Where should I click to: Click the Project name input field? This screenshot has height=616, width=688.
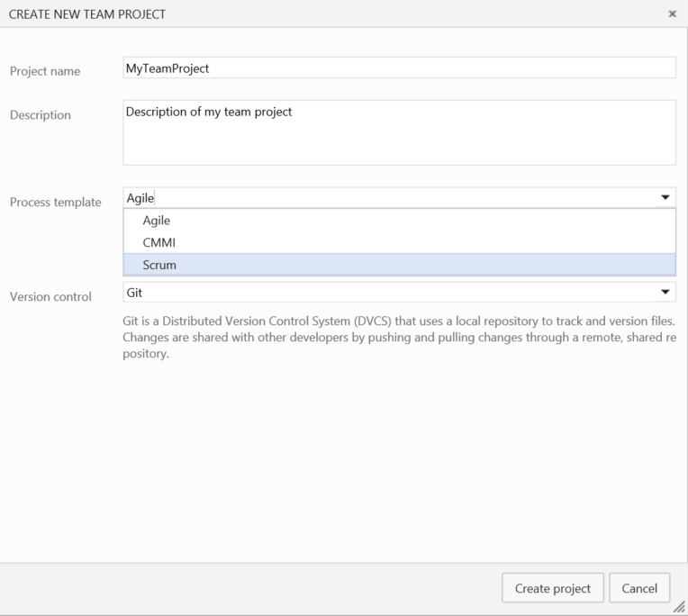point(399,68)
